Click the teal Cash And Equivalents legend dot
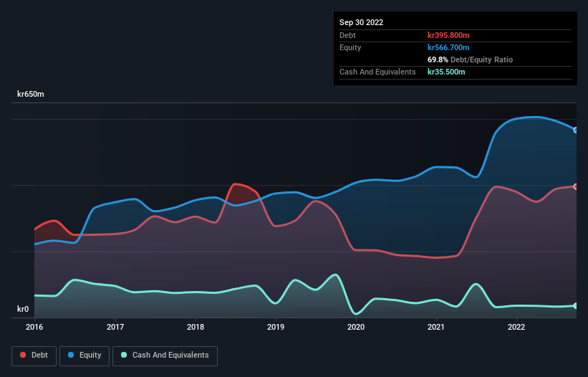 pyautogui.click(x=124, y=355)
